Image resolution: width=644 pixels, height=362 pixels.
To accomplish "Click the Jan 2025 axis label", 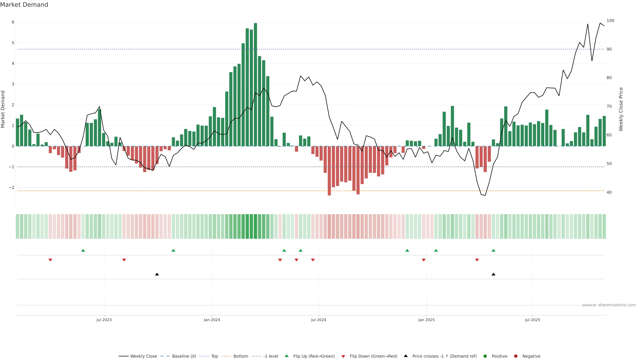I will [426, 320].
